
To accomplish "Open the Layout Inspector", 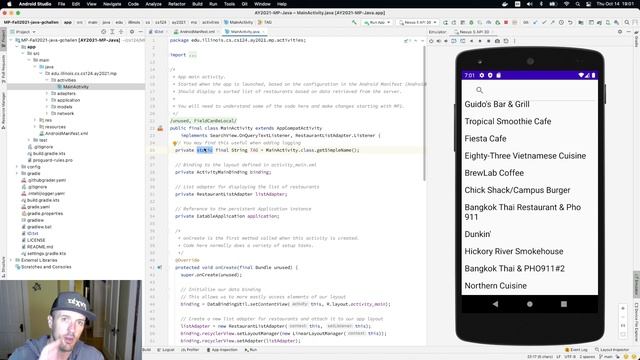I will pos(612,350).
